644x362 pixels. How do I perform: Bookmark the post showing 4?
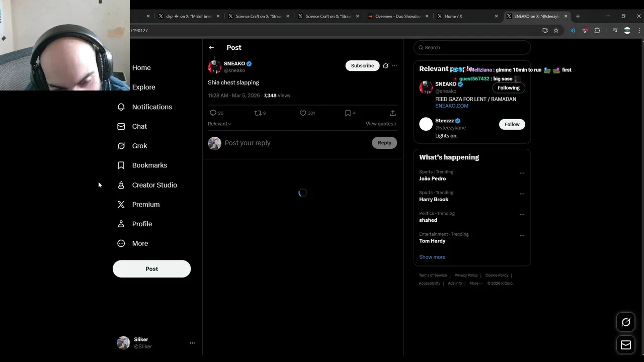tap(348, 113)
